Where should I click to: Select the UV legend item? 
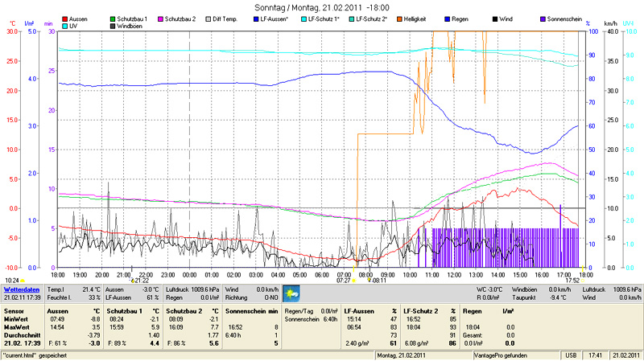(x=72, y=26)
